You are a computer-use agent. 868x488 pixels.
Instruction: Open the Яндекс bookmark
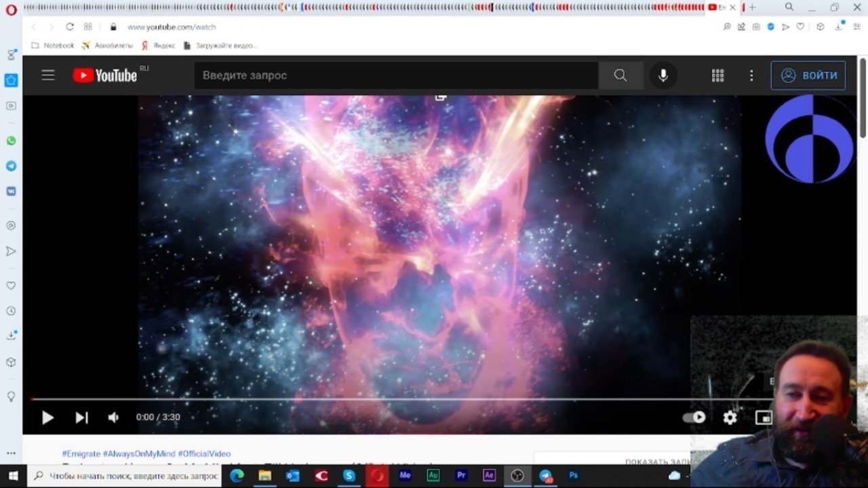click(158, 45)
